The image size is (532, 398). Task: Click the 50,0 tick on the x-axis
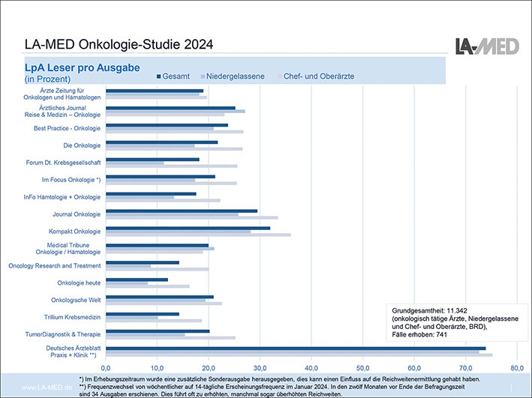362,368
